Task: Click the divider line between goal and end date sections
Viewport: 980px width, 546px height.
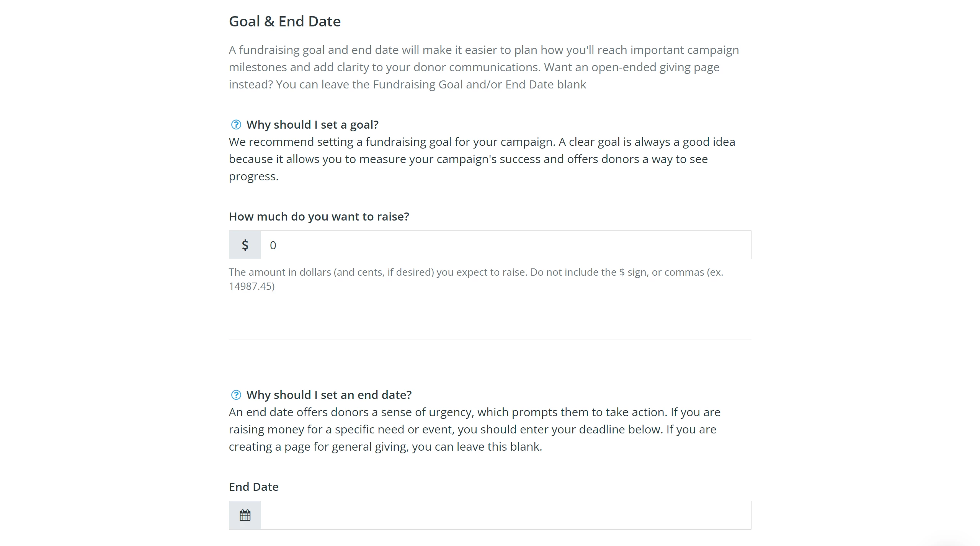Action: pos(490,339)
